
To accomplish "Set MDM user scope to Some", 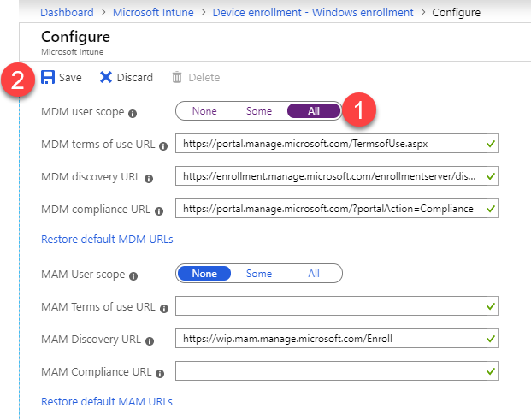I will coord(259,111).
